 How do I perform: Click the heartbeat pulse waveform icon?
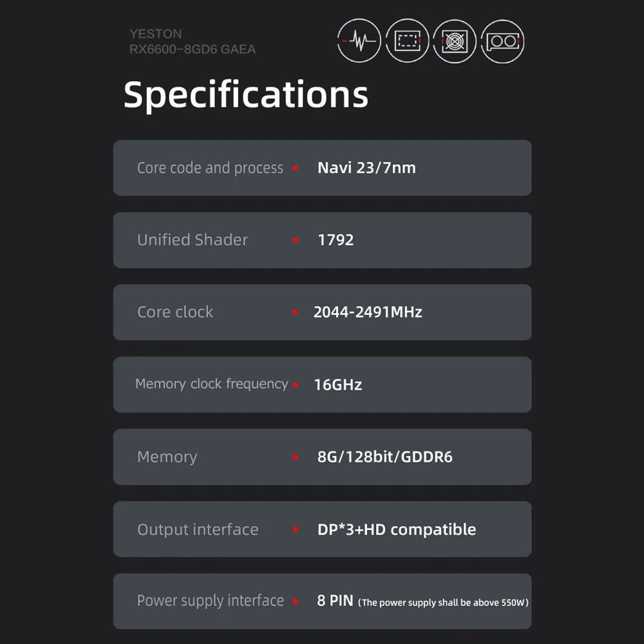[x=359, y=41]
